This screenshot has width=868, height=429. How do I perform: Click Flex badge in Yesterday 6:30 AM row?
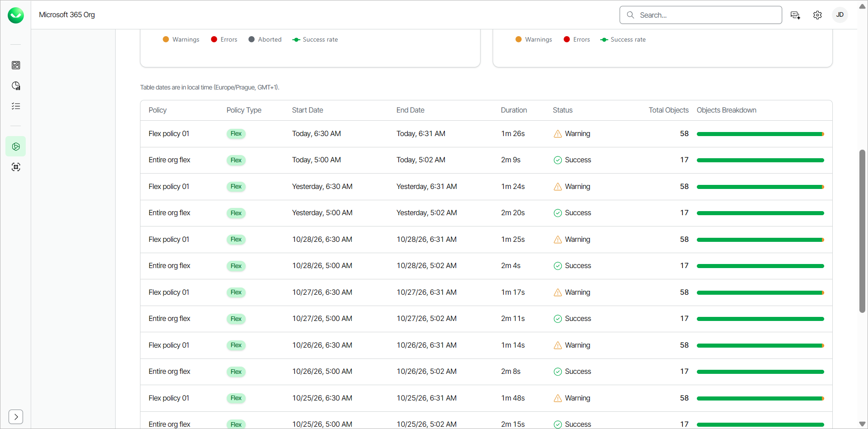[x=236, y=187]
